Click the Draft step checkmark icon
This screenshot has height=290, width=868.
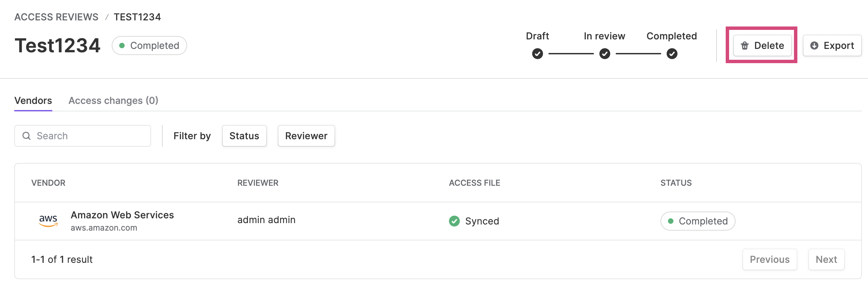tap(538, 54)
